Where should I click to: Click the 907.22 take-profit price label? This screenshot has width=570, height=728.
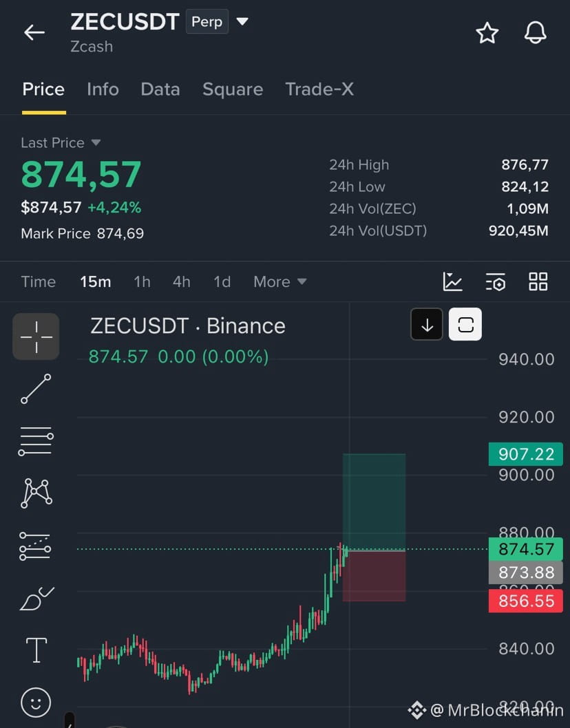point(526,453)
